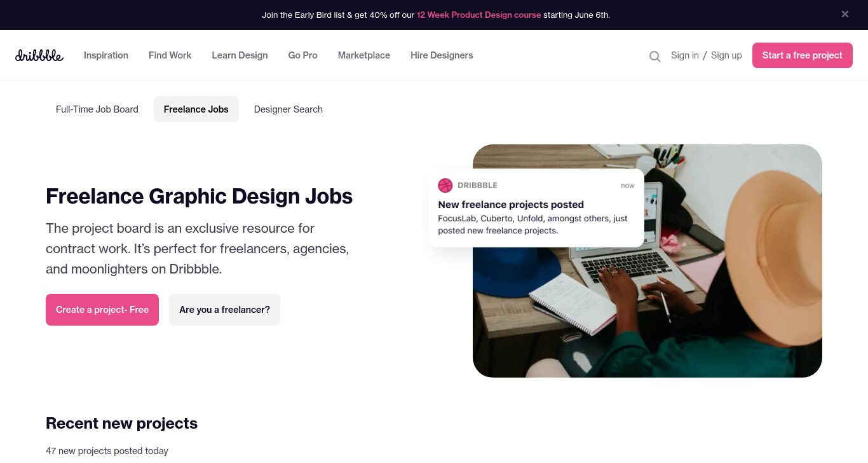The image size is (868, 463).
Task: Select the Freelance Jobs tab
Action: click(196, 109)
